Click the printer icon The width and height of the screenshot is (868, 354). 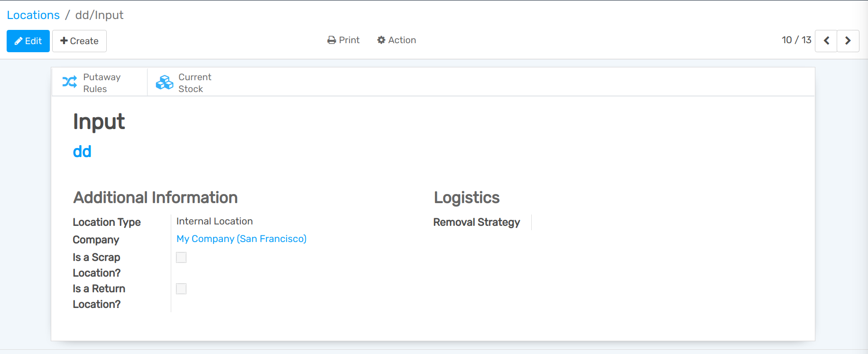332,40
